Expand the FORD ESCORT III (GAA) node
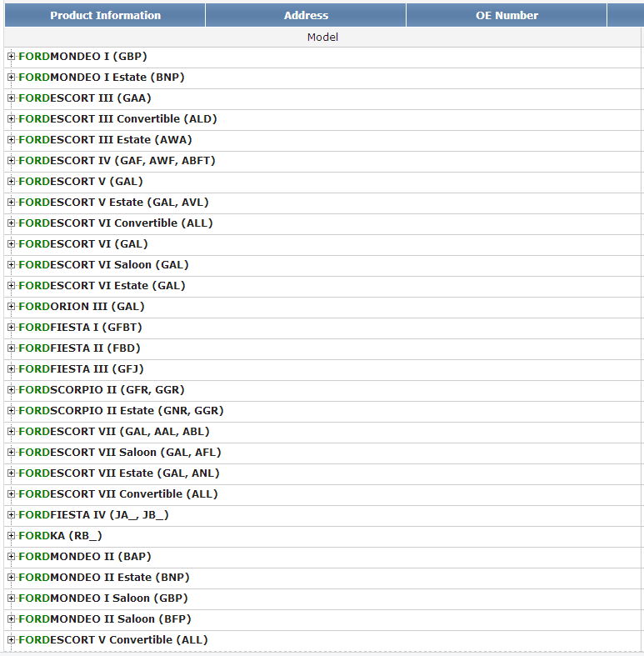This screenshot has height=656, width=644. (12, 98)
